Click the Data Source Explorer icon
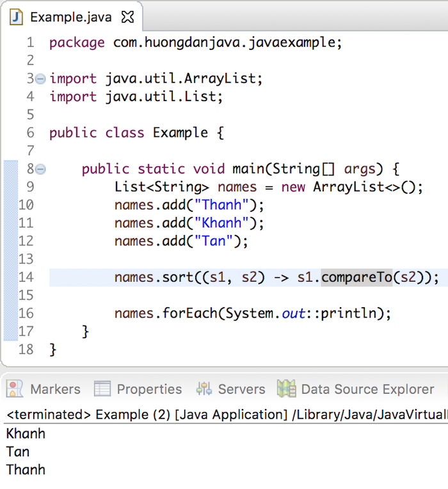The image size is (448, 489). click(x=286, y=389)
